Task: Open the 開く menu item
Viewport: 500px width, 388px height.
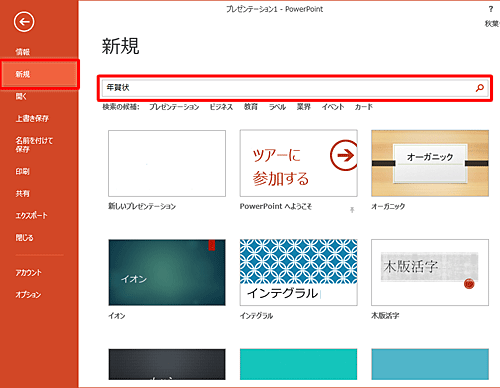Action: coord(21,96)
